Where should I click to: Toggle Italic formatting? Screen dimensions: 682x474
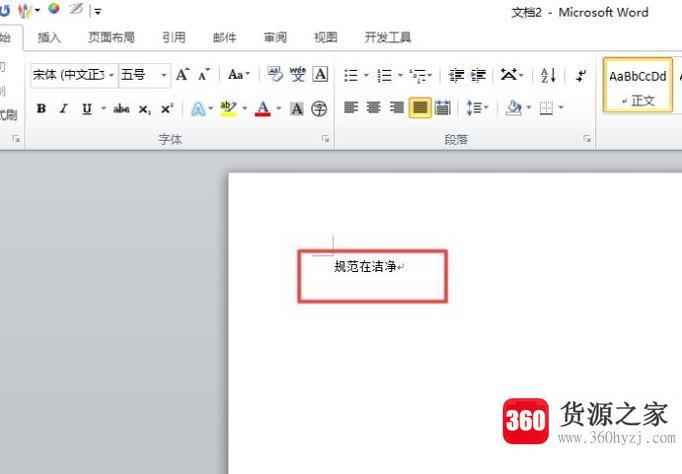(64, 108)
